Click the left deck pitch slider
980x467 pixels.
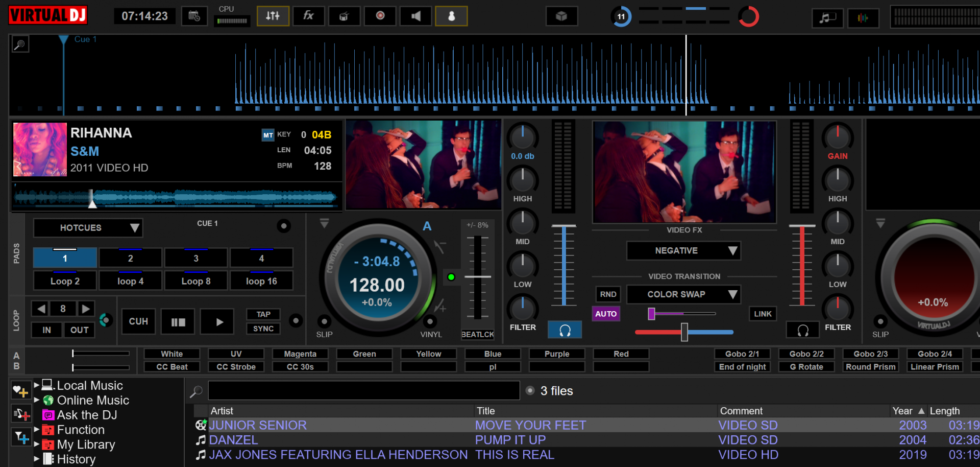478,277
